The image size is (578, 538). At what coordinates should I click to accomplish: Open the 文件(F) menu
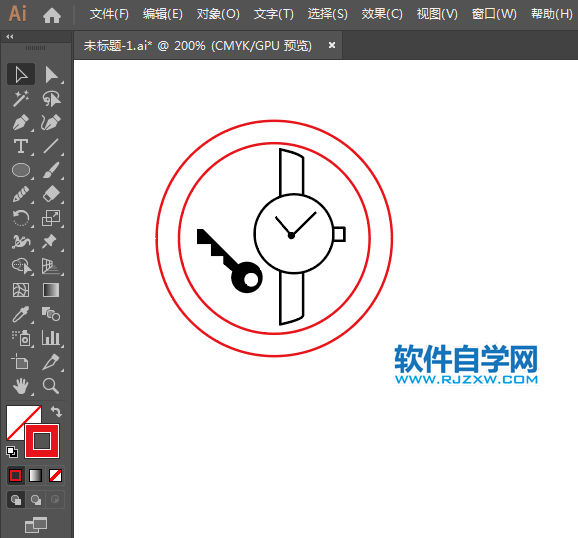(109, 14)
